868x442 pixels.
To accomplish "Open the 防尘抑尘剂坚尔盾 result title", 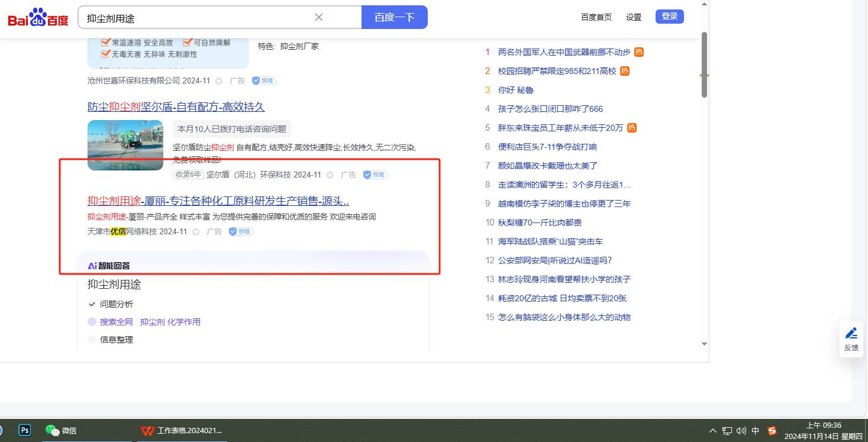I will tap(176, 107).
